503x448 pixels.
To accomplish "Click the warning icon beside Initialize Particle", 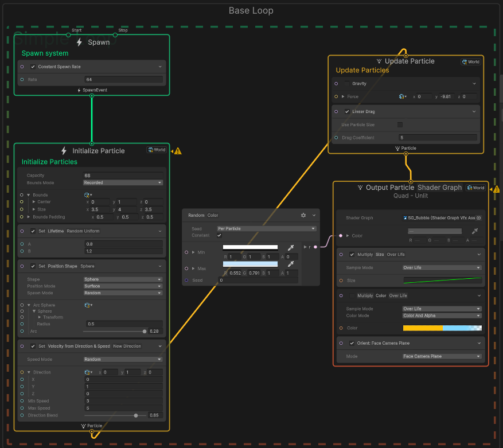I will 178,151.
